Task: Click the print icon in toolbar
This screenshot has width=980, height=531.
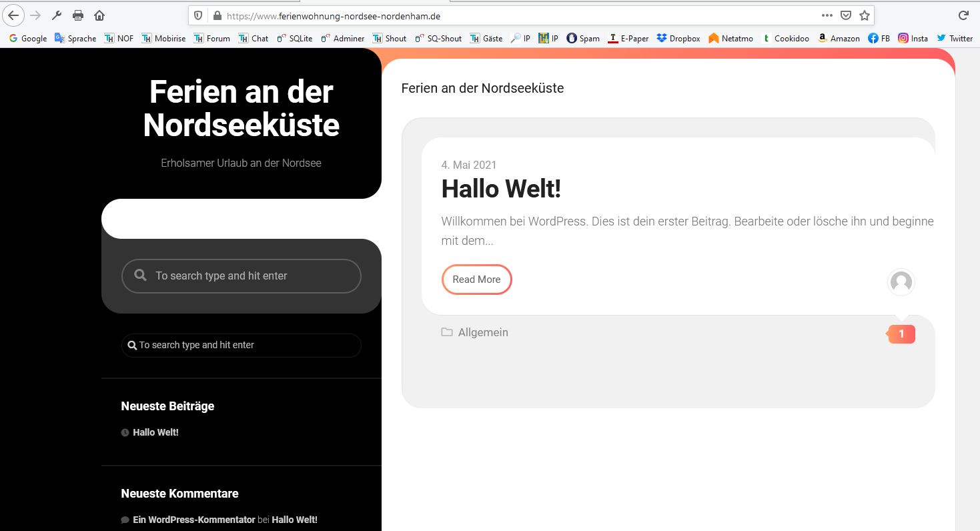Action: (78, 15)
